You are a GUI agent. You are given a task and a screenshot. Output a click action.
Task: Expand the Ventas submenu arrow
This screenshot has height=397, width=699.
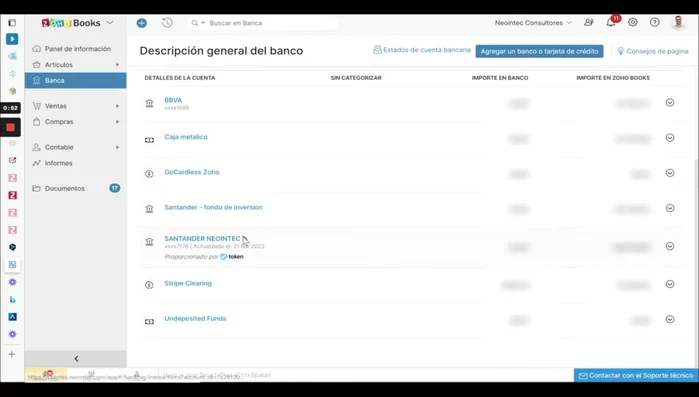[x=118, y=106]
